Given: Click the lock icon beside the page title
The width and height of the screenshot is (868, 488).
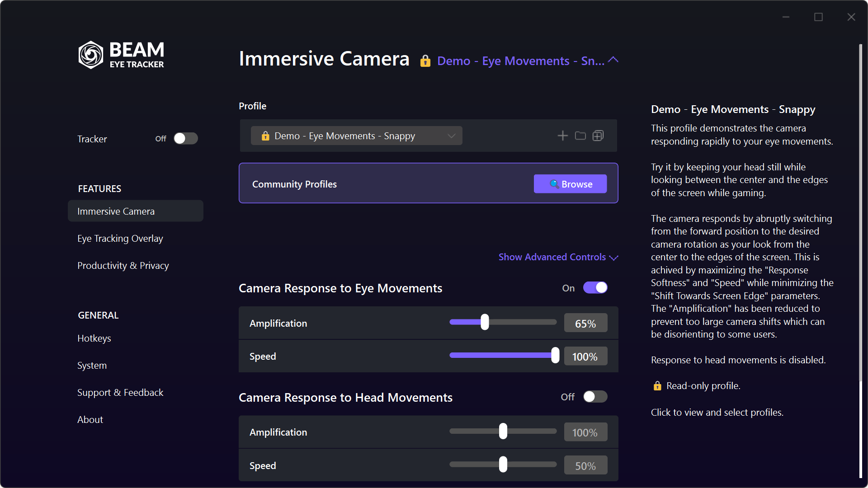Looking at the screenshot, I should point(425,61).
